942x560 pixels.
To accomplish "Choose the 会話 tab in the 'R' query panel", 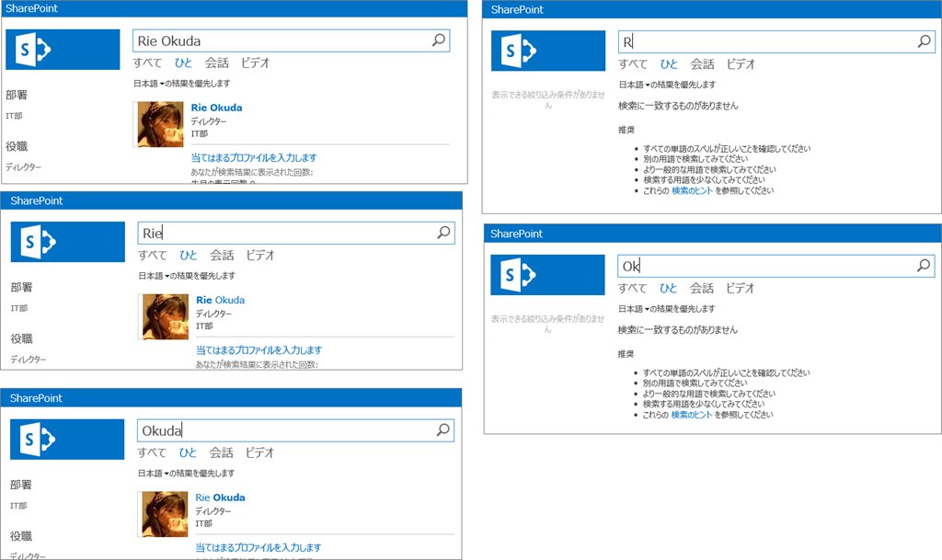I will 702,63.
